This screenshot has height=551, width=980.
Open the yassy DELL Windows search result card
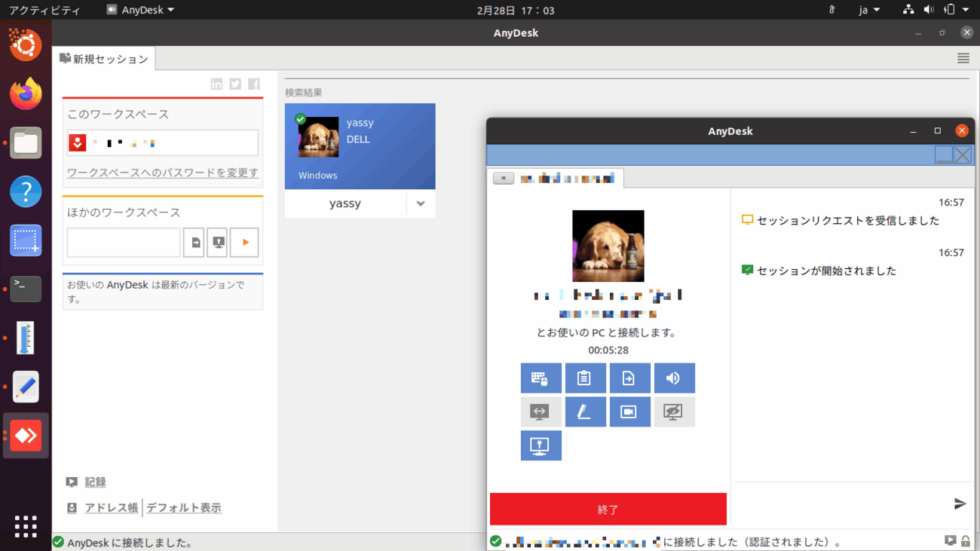pos(360,146)
